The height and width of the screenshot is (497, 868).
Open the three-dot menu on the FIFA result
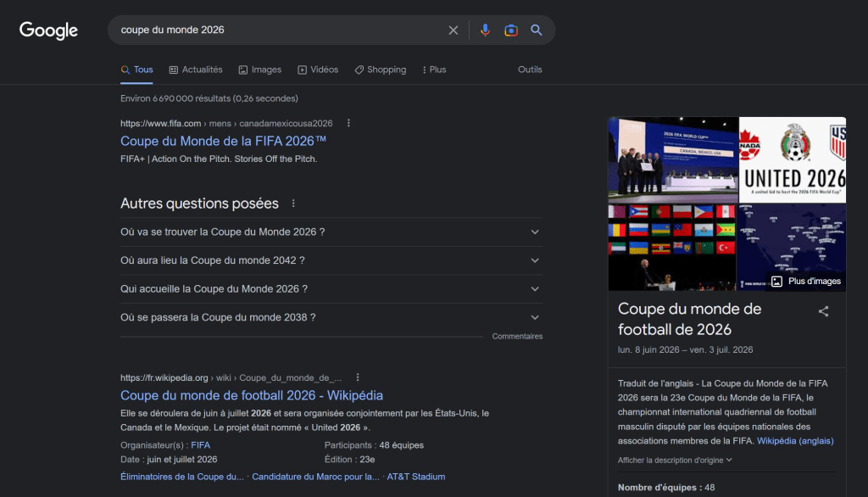348,122
